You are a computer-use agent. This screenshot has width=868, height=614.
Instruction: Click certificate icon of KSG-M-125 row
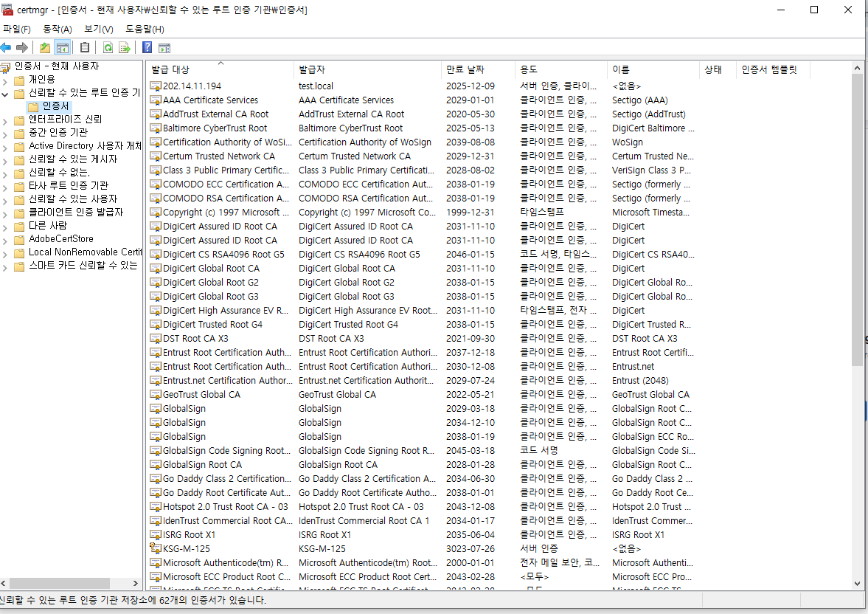click(156, 548)
